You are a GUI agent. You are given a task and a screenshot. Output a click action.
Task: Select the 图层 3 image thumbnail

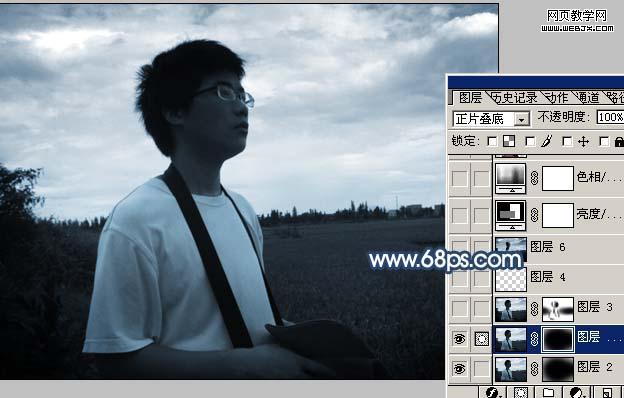pyautogui.click(x=511, y=309)
